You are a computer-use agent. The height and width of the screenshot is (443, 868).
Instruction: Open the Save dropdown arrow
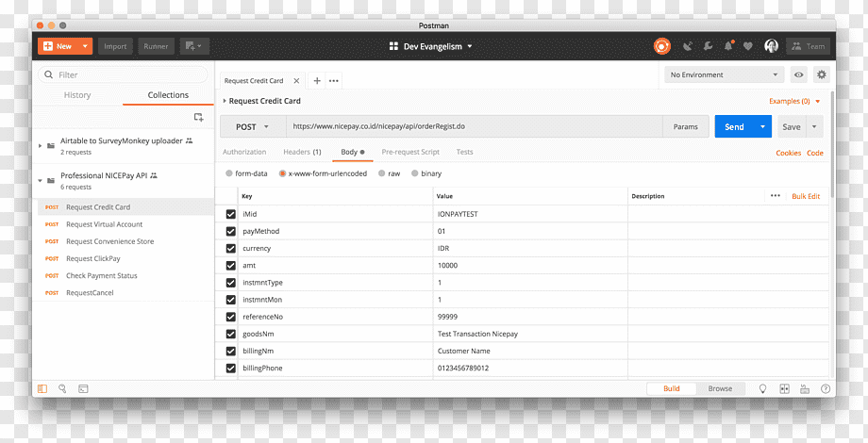tap(814, 126)
